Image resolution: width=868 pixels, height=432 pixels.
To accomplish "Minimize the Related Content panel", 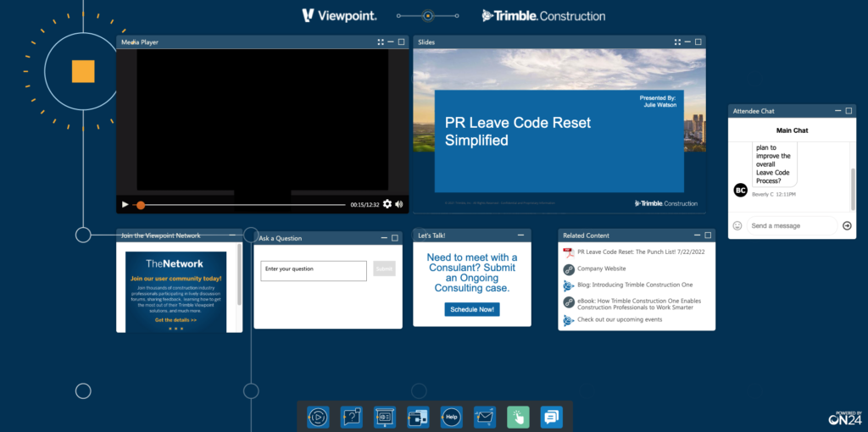I will [698, 235].
